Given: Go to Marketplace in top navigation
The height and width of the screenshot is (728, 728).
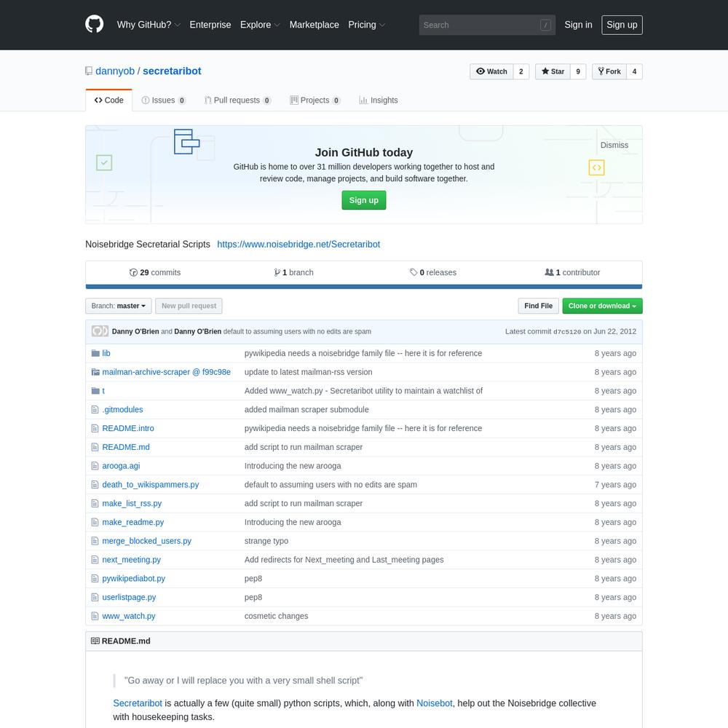Looking at the screenshot, I should 314,25.
